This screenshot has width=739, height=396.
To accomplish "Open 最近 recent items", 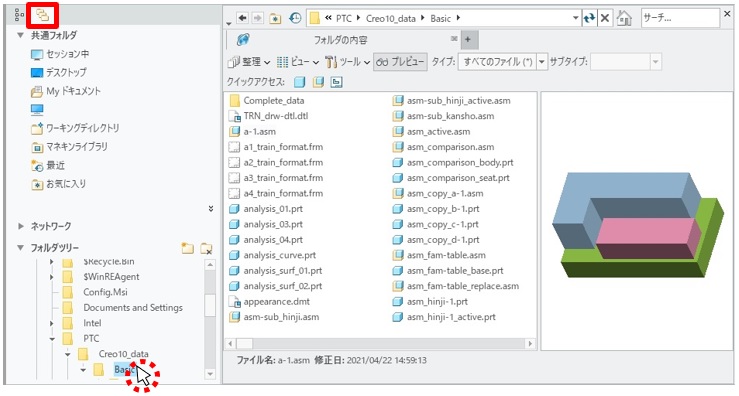I will 48,165.
